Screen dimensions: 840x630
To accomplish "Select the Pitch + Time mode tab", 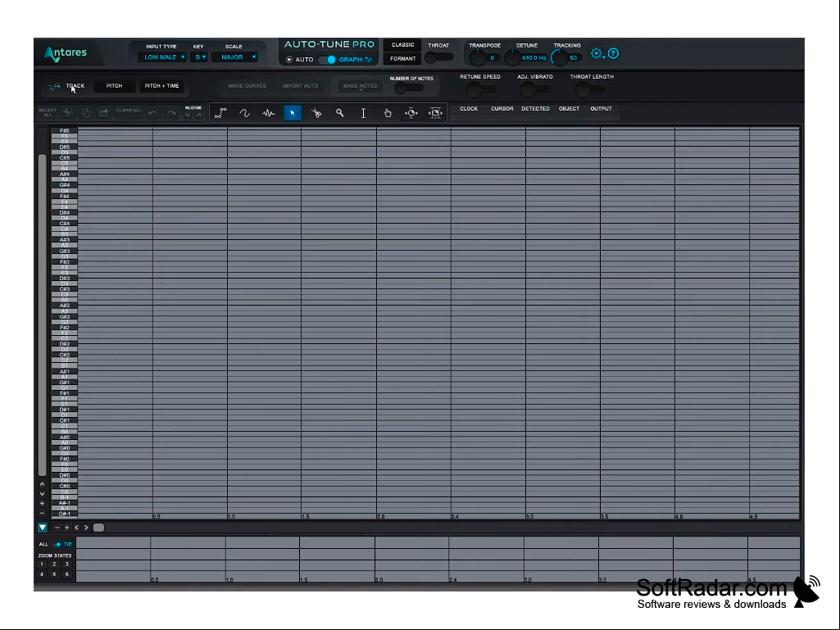I will pyautogui.click(x=161, y=86).
